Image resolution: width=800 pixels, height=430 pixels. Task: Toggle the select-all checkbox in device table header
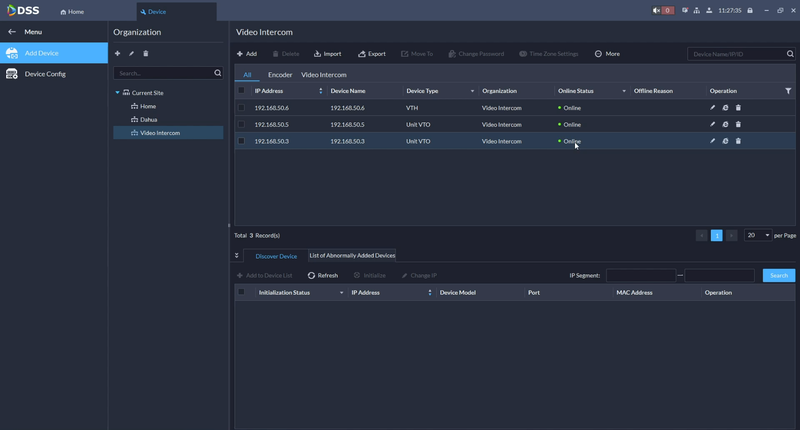coord(241,91)
